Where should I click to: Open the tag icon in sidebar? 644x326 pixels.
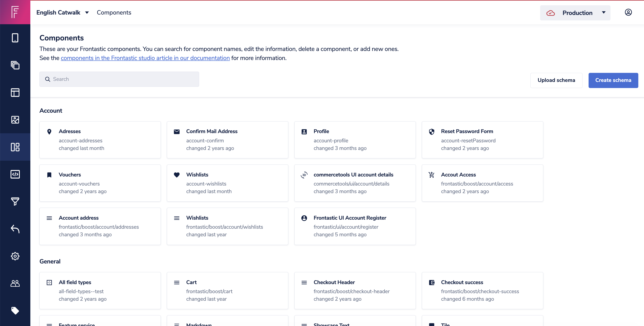pyautogui.click(x=15, y=310)
